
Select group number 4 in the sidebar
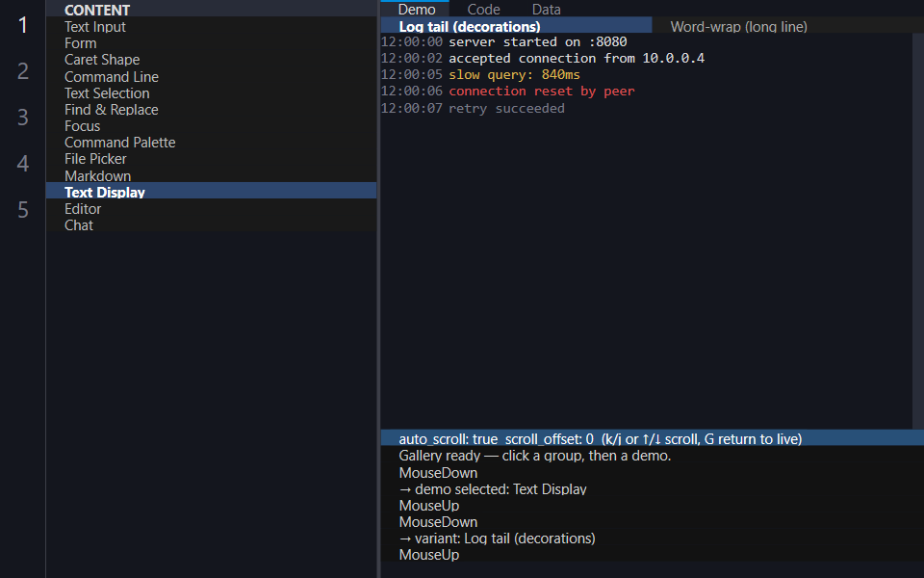coord(22,164)
